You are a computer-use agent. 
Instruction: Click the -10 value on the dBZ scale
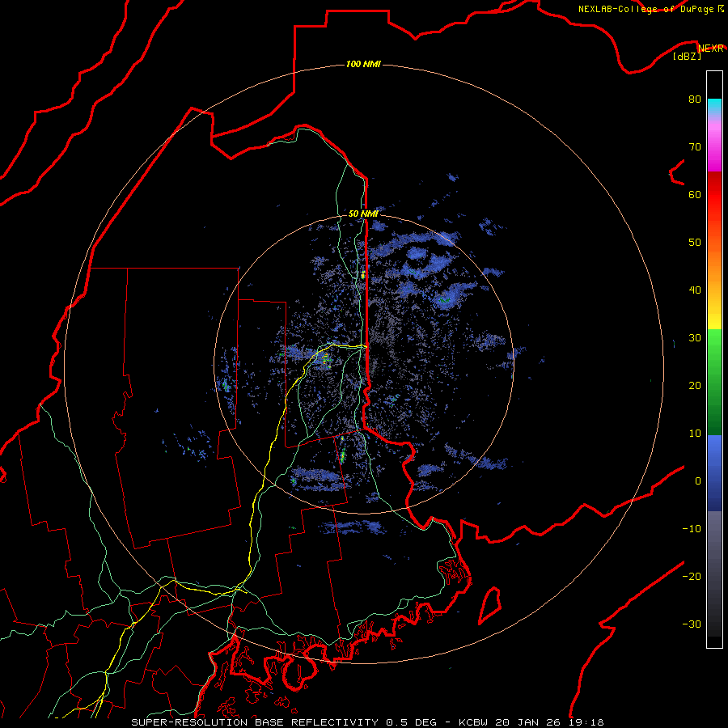click(x=692, y=529)
